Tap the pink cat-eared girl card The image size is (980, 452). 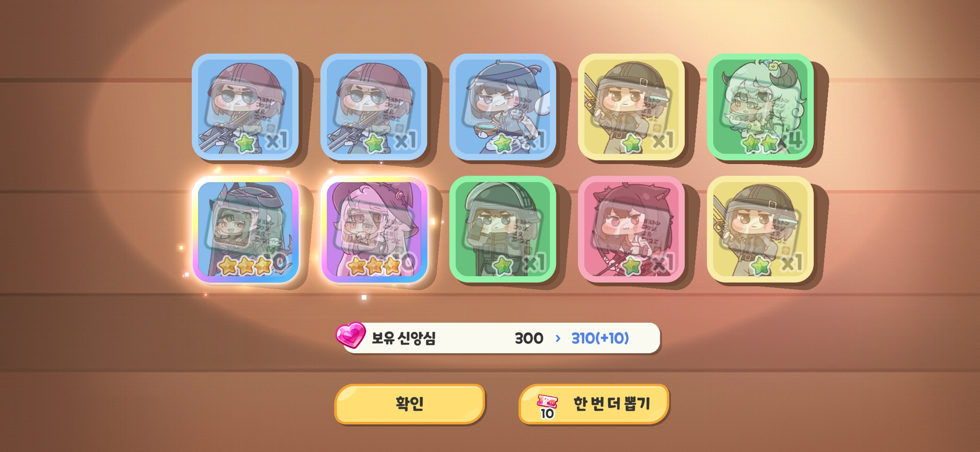click(632, 229)
